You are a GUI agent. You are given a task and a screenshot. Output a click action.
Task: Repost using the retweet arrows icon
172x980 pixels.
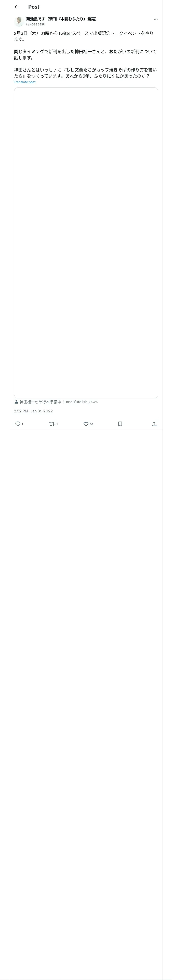(x=51, y=424)
